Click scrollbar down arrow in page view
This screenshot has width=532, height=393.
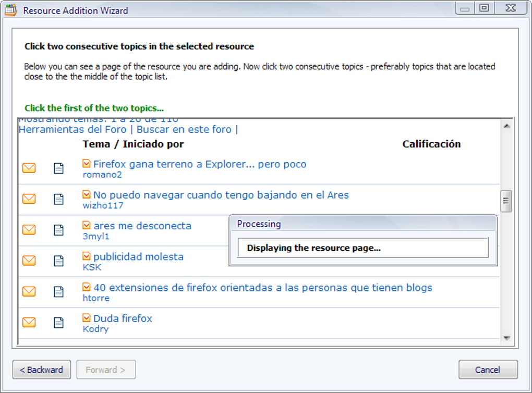[506, 338]
